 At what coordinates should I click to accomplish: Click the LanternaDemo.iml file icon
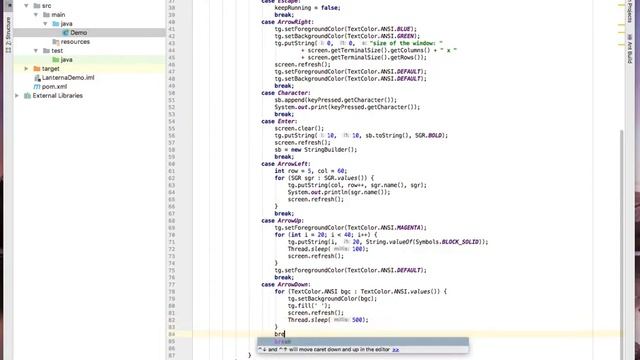click(x=37, y=78)
